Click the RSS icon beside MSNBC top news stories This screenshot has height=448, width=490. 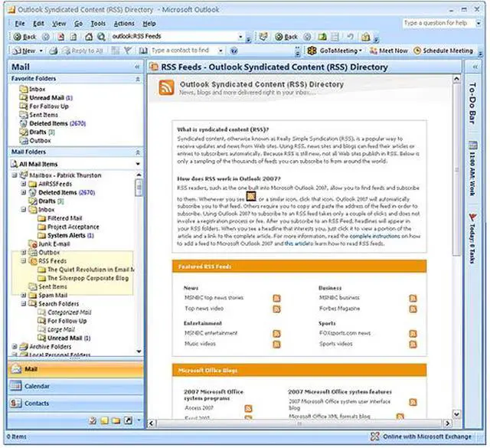tap(276, 298)
